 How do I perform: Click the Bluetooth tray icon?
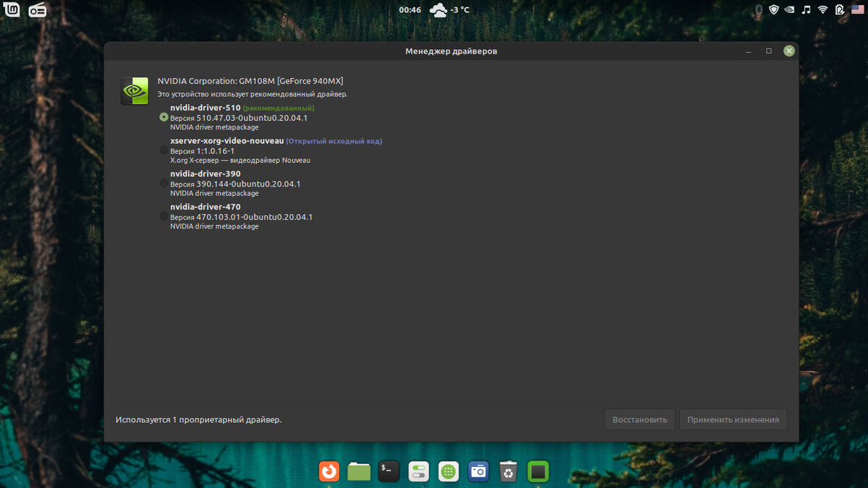[759, 9]
